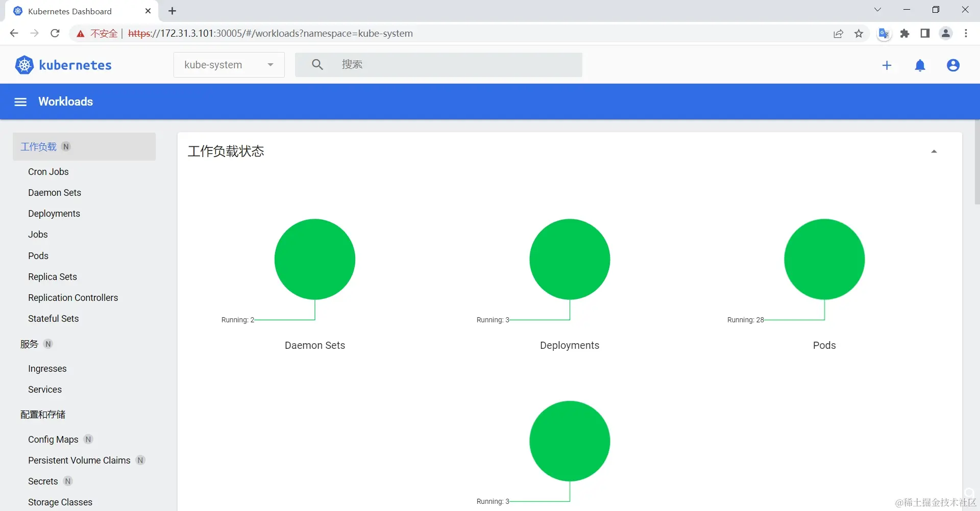Open the browser extensions puzzle menu
980x511 pixels.
click(x=905, y=34)
